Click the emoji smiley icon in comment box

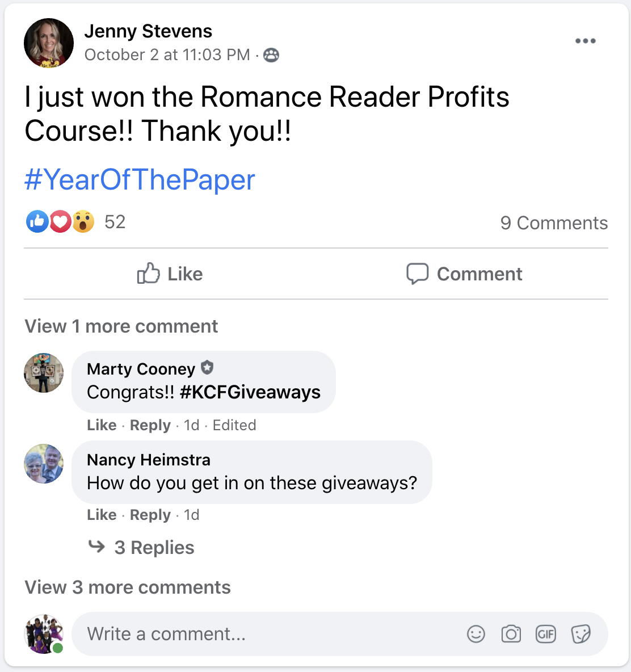click(x=476, y=634)
